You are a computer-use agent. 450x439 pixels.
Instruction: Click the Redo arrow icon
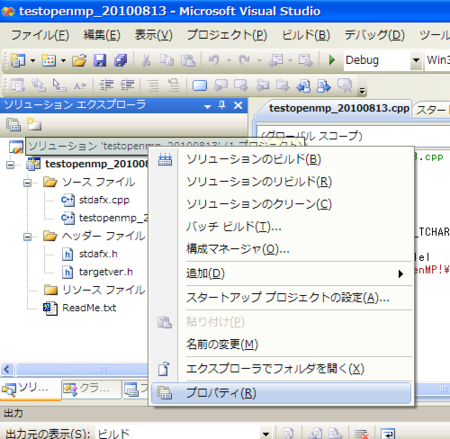pyautogui.click(x=244, y=60)
